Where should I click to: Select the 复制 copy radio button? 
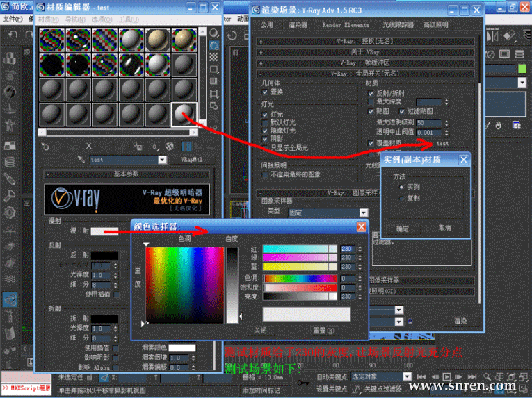tap(402, 199)
